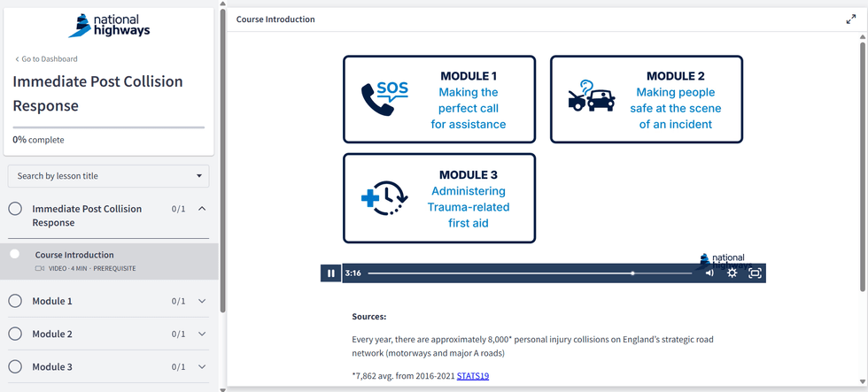868x392 pixels.
Task: Click the SOS phone icon in Module 1
Action: (x=384, y=98)
